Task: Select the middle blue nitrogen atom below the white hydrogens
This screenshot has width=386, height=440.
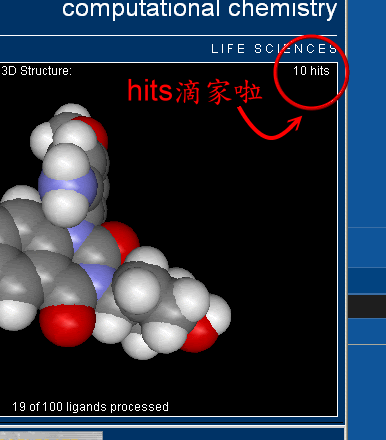Action: point(82,235)
